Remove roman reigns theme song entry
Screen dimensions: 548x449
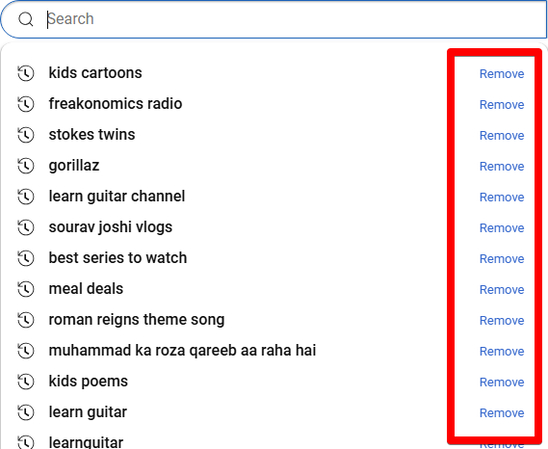502,320
